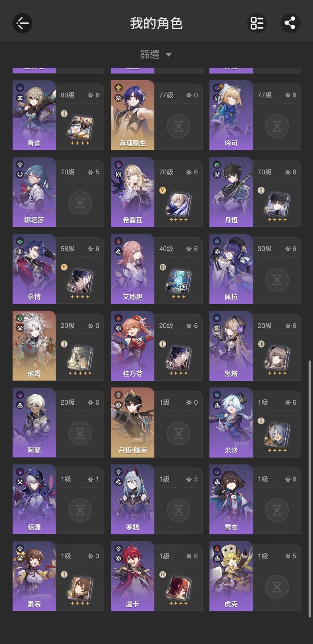The width and height of the screenshot is (313, 644).
Task: Open 青雀's light cone icon
Action: pos(80,128)
